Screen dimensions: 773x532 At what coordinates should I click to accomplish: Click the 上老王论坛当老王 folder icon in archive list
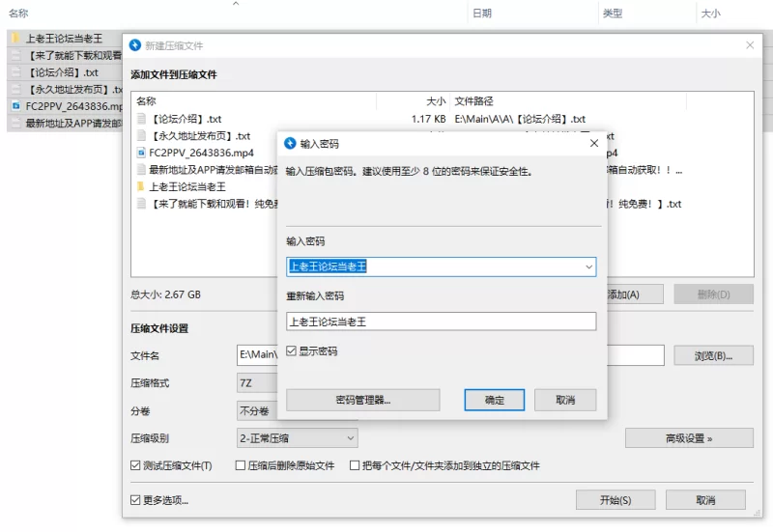(141, 186)
